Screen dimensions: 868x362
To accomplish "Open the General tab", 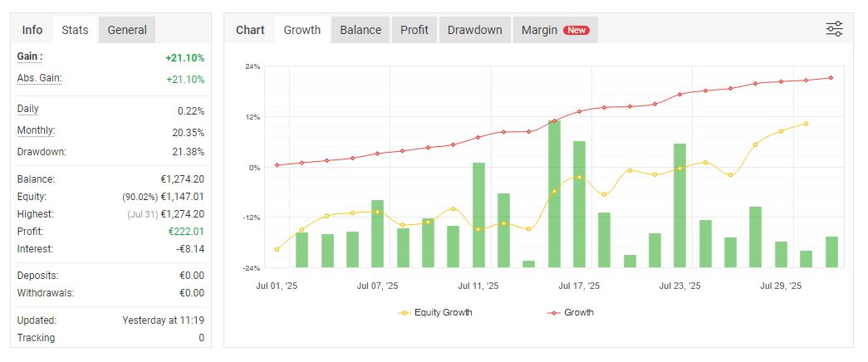I will coord(127,30).
